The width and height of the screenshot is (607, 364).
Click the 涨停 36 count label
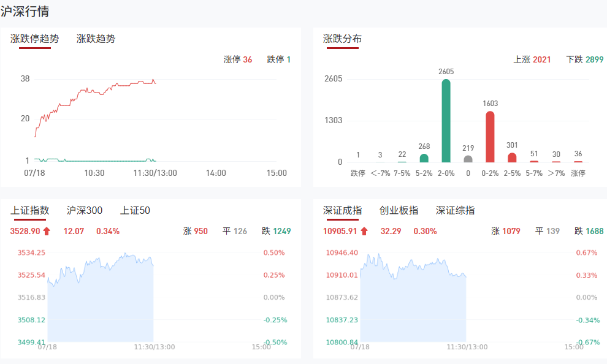pyautogui.click(x=238, y=59)
